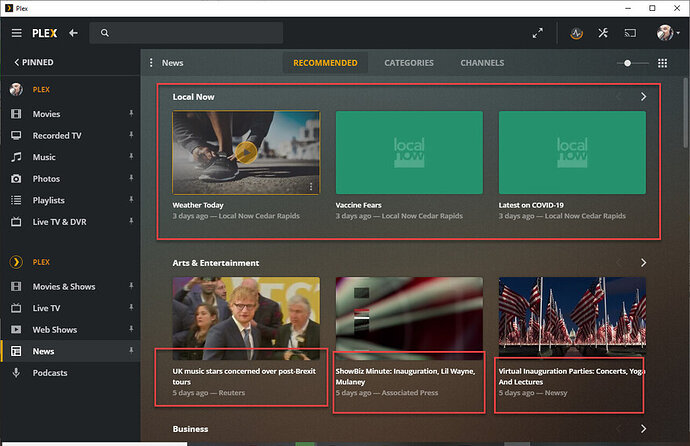Click the Plex chevron circle icon
This screenshot has height=446, width=690.
pyautogui.click(x=16, y=262)
